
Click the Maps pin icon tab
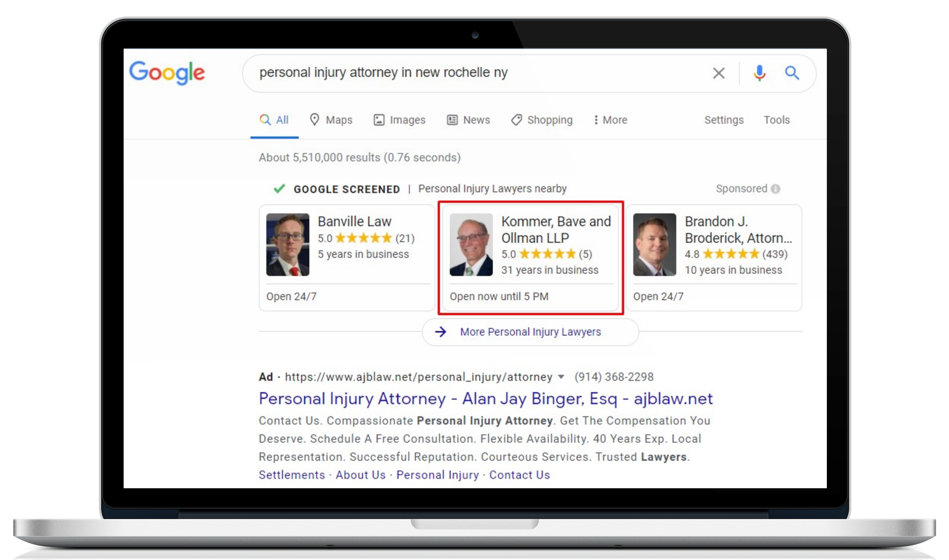[314, 120]
